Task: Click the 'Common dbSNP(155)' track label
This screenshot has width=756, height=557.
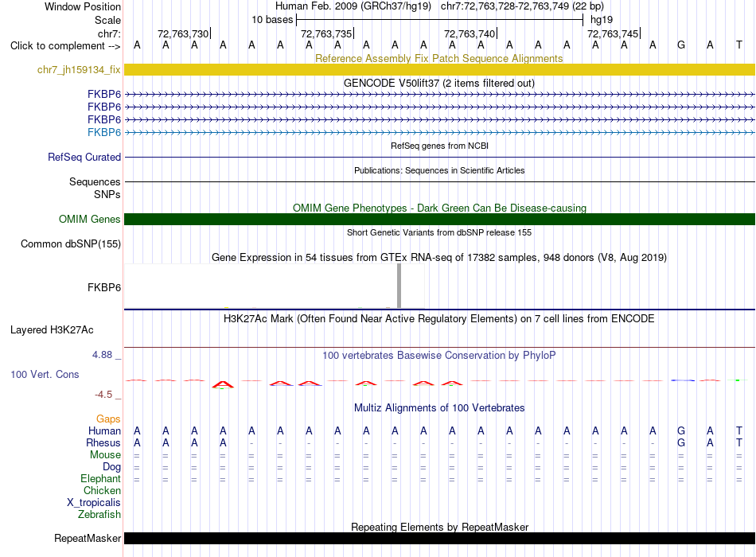Action: pos(71,244)
